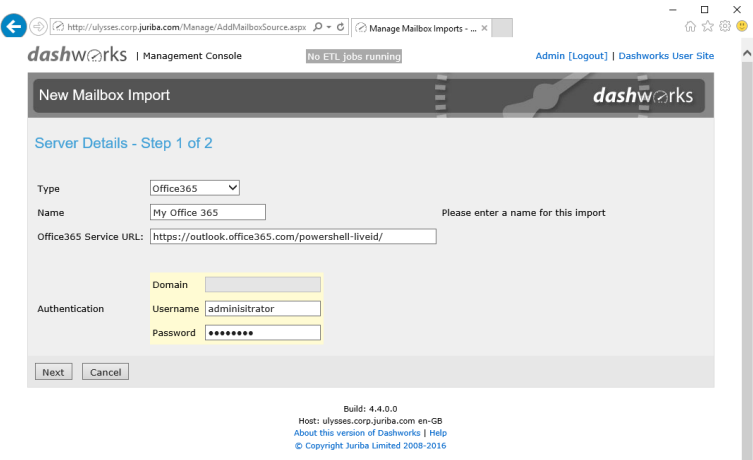
Task: Close the Manage Mailbox Imports tab
Action: 484,28
